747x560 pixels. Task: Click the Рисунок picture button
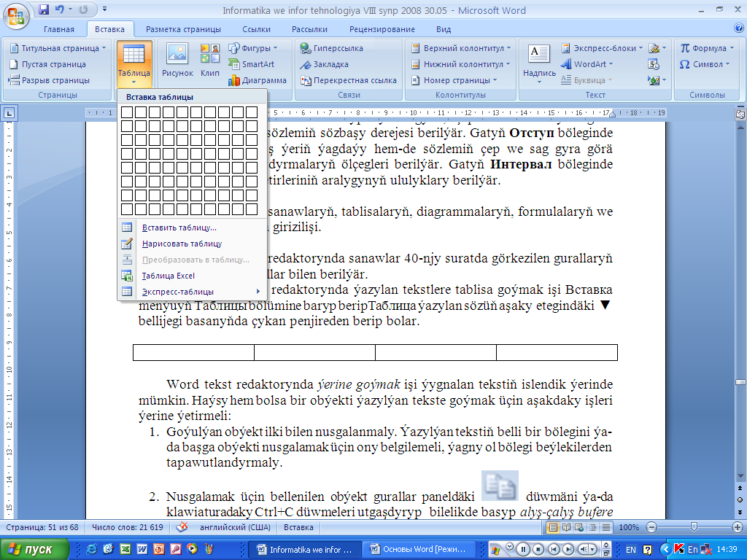point(177,60)
